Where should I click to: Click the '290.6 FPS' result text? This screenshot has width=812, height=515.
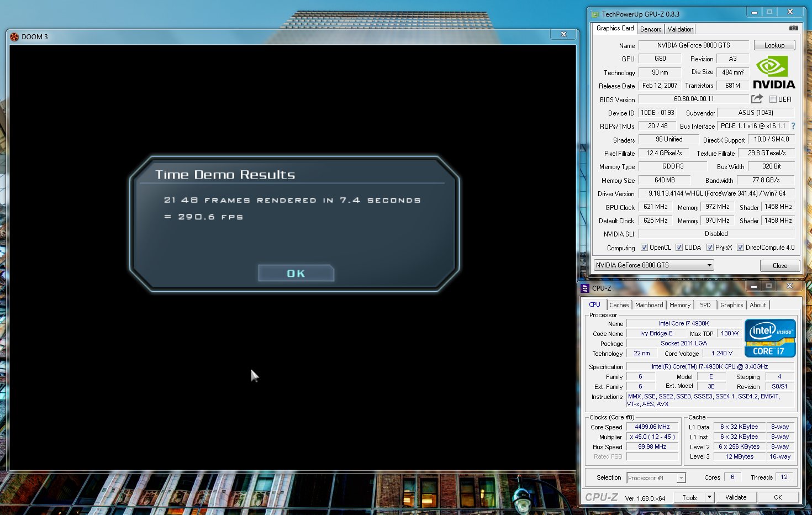click(204, 217)
